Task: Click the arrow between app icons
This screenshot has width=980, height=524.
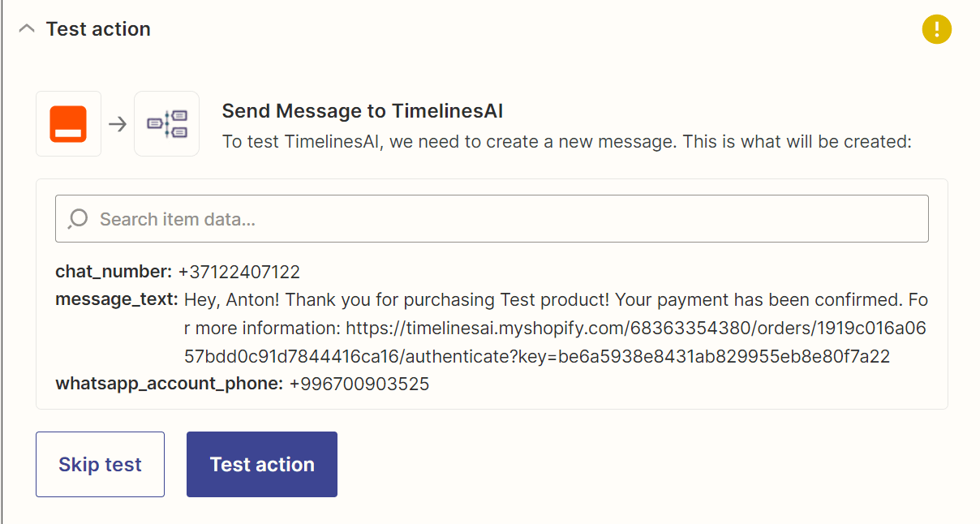Action: [118, 124]
